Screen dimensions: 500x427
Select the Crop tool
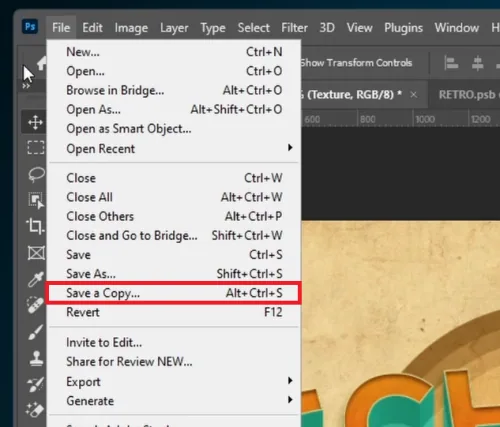tap(35, 226)
